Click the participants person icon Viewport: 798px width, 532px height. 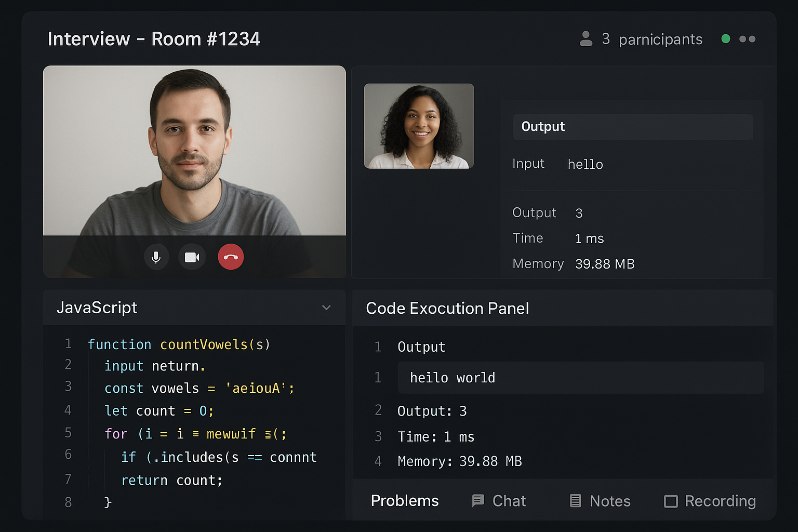pyautogui.click(x=586, y=39)
